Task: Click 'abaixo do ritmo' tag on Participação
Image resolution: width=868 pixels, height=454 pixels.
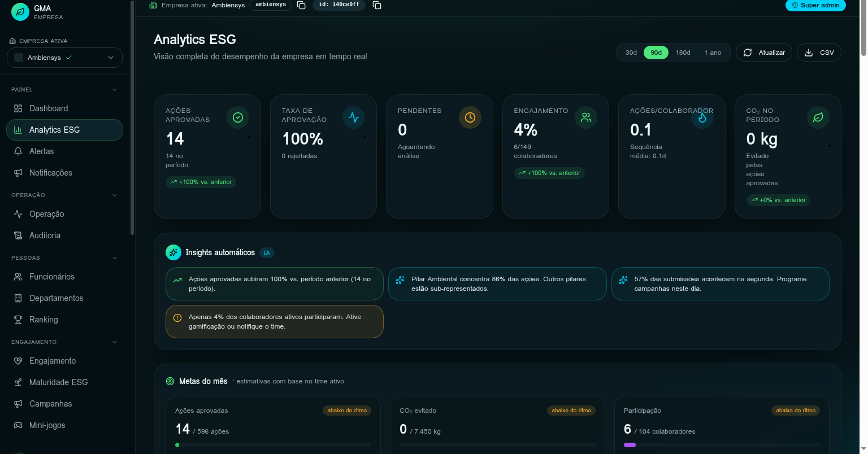Action: click(796, 411)
